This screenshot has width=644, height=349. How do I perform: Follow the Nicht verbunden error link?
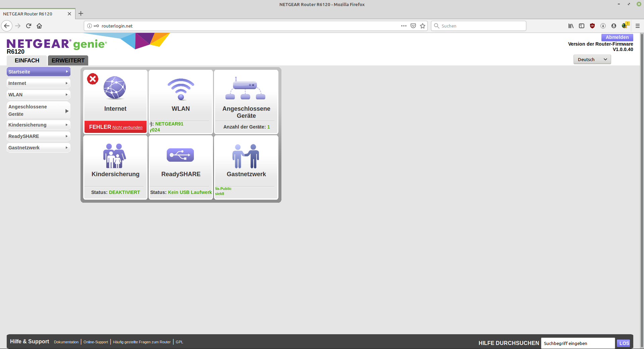tap(127, 128)
